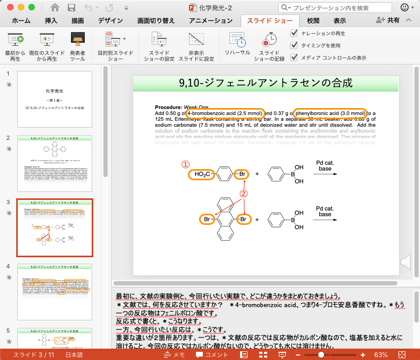Toggle the use timings checkbox

(294, 45)
